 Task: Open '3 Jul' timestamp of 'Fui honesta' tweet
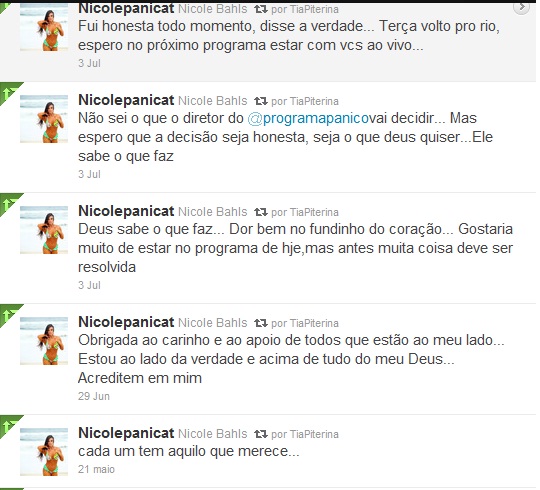89,63
